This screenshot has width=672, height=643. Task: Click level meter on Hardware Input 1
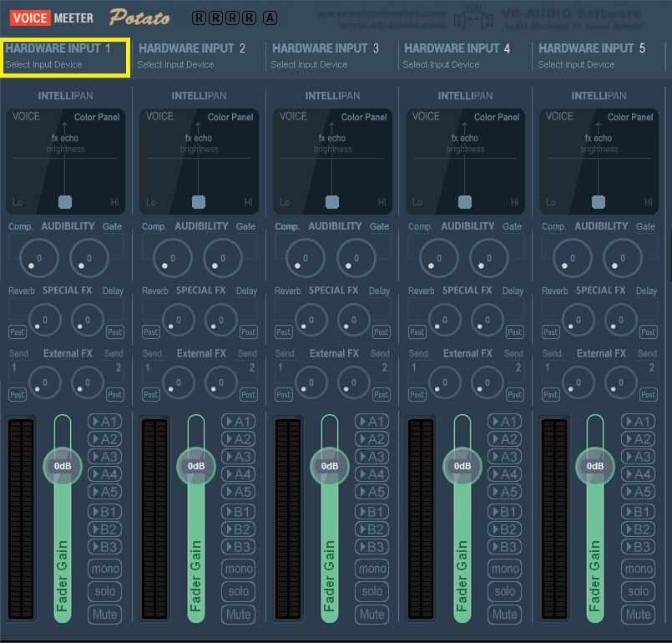pyautogui.click(x=21, y=518)
